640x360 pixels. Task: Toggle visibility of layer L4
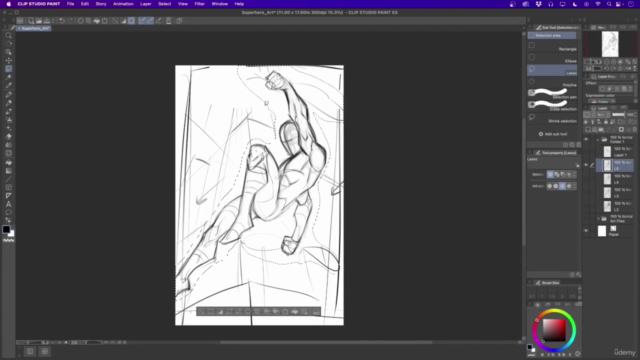tap(586, 179)
